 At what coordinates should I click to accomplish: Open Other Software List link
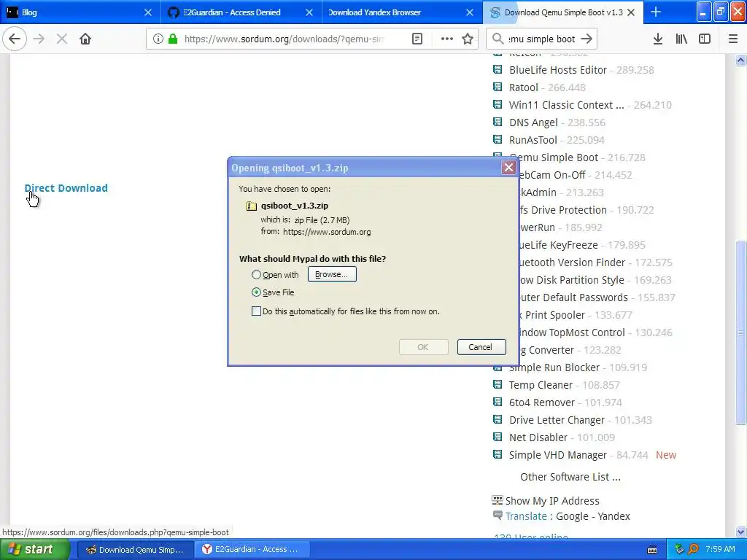[570, 477]
